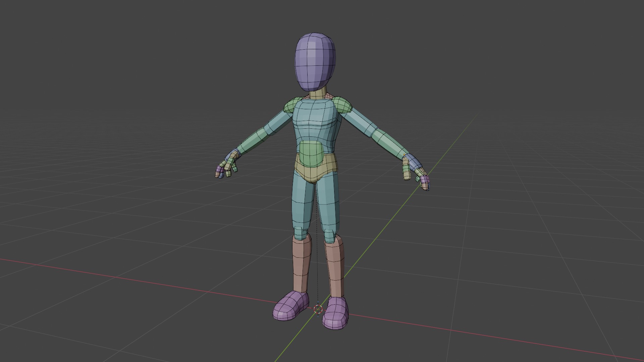Click the 3D cursor between the feet
This screenshot has width=644, height=362.
click(318, 309)
